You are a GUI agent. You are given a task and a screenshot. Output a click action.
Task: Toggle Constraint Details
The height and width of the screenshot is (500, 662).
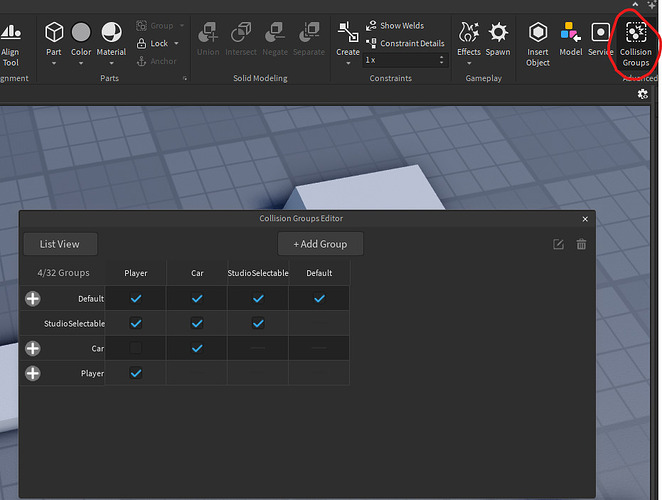pyautogui.click(x=405, y=43)
